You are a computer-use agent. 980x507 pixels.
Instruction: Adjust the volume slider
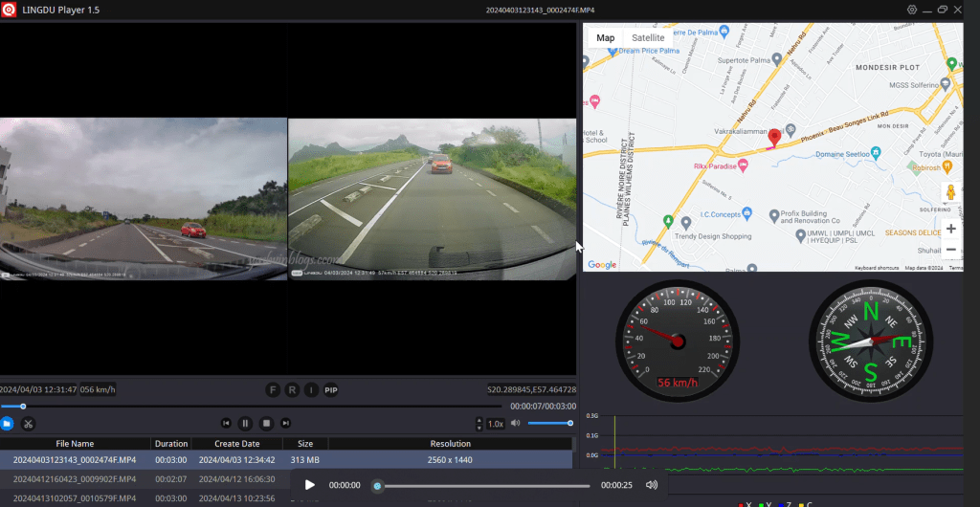[x=549, y=423]
